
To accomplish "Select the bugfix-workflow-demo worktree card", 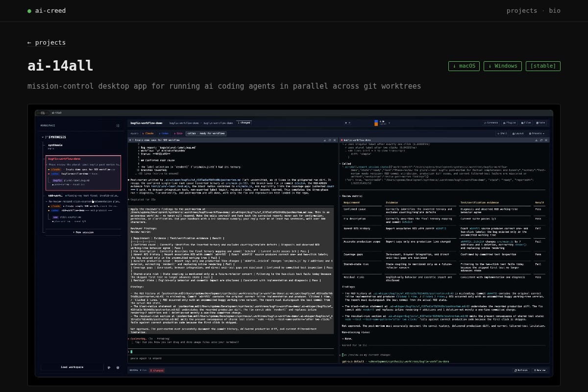I will click(83, 172).
